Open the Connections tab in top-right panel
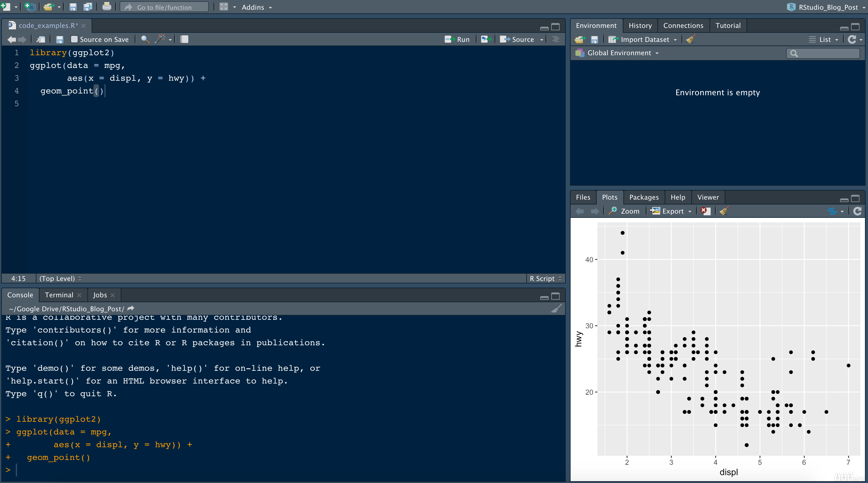This screenshot has height=483, width=868. point(683,25)
